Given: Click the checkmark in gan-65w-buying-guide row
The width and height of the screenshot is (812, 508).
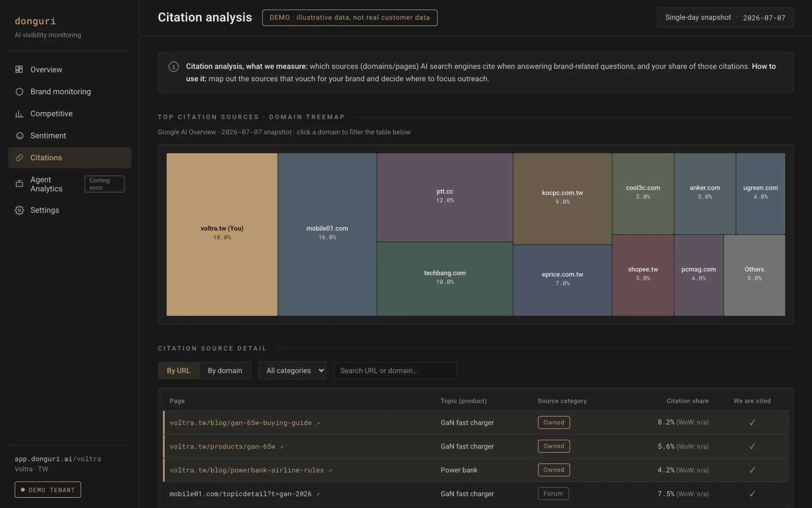Looking at the screenshot, I should 752,423.
